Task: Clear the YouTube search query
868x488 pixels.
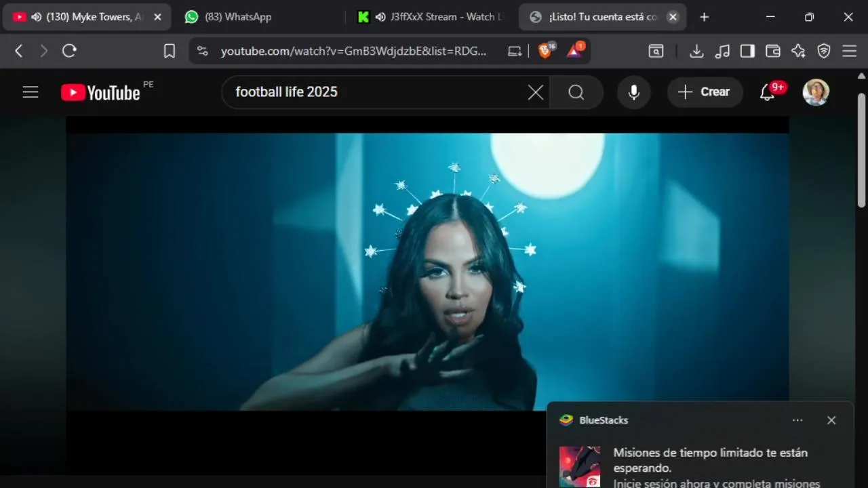Action: [x=536, y=92]
